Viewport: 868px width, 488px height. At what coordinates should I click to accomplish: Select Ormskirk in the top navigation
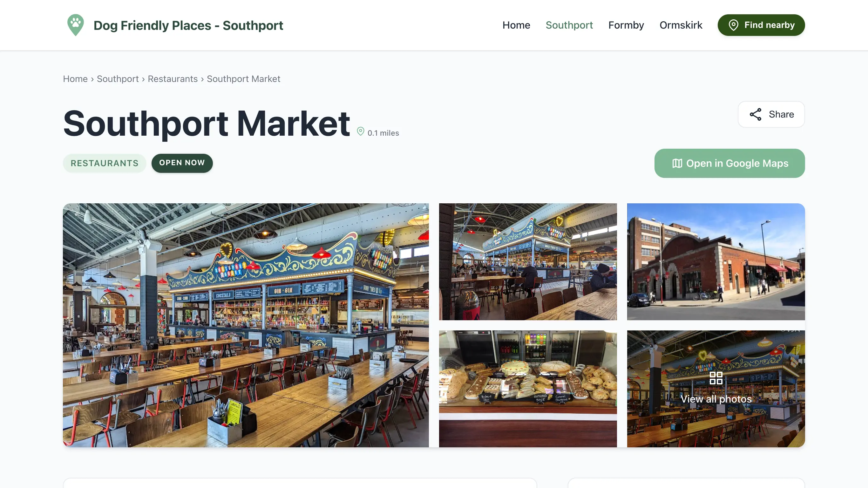tap(681, 25)
